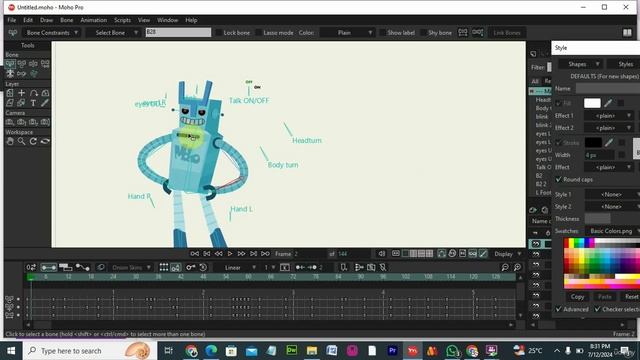
Task: Select the Insert Text tool
Action: (33, 103)
